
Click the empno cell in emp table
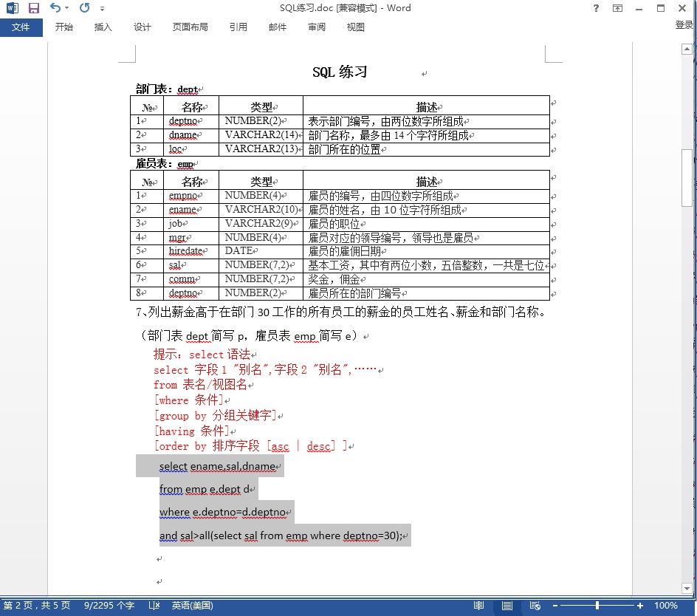(191, 196)
